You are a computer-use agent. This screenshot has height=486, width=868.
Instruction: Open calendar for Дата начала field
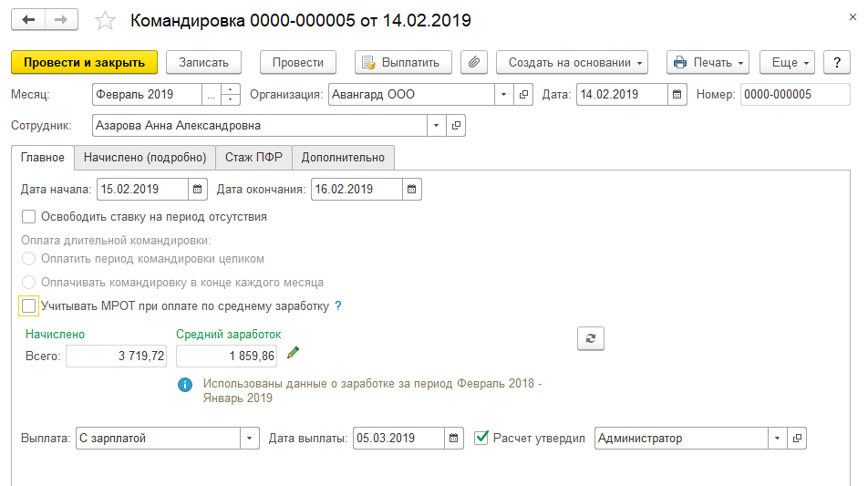point(198,190)
